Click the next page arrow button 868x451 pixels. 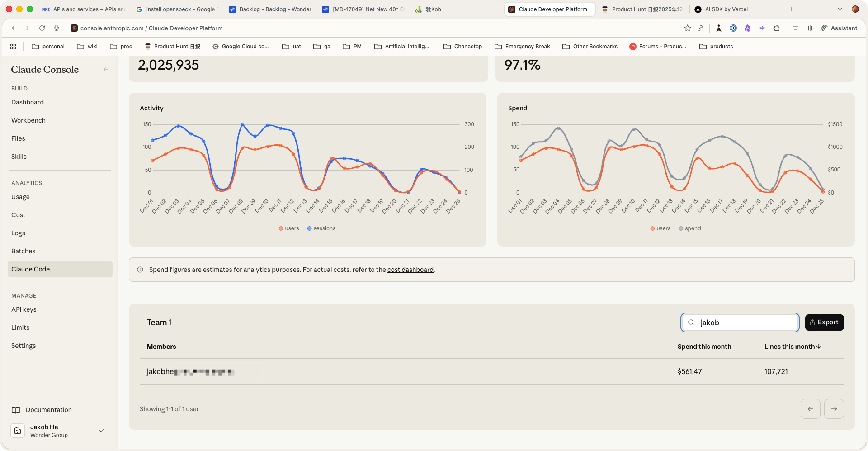coord(834,409)
